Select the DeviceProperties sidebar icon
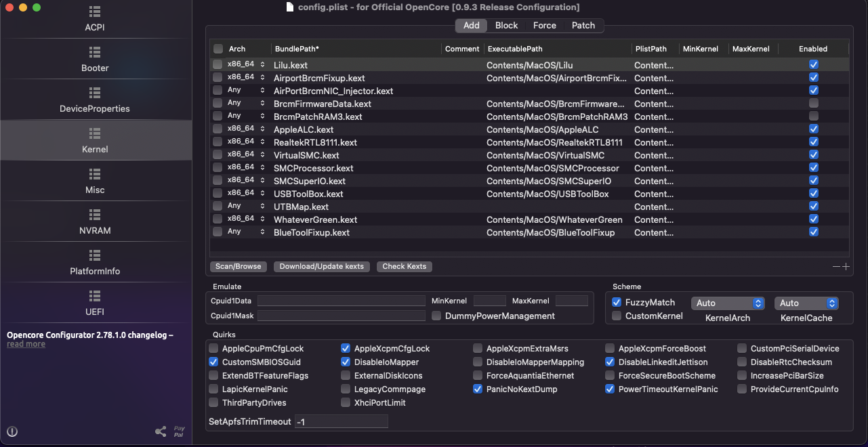 pos(95,93)
